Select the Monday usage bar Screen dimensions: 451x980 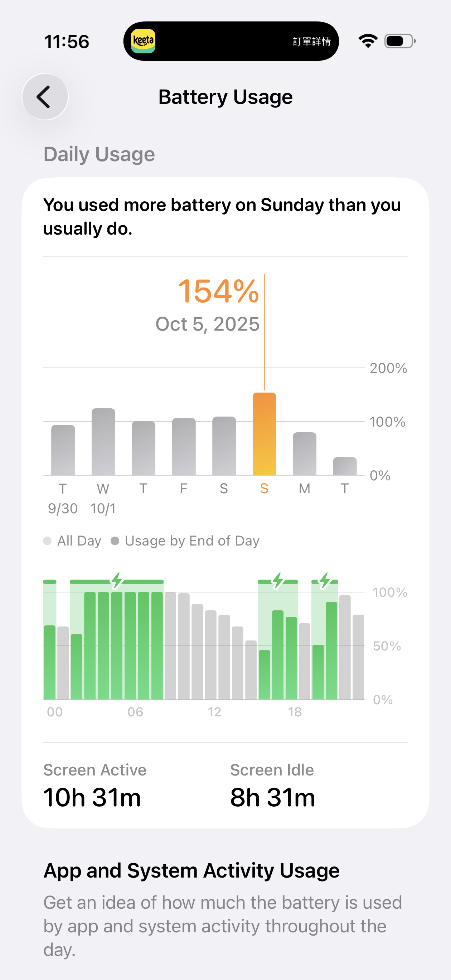point(305,453)
